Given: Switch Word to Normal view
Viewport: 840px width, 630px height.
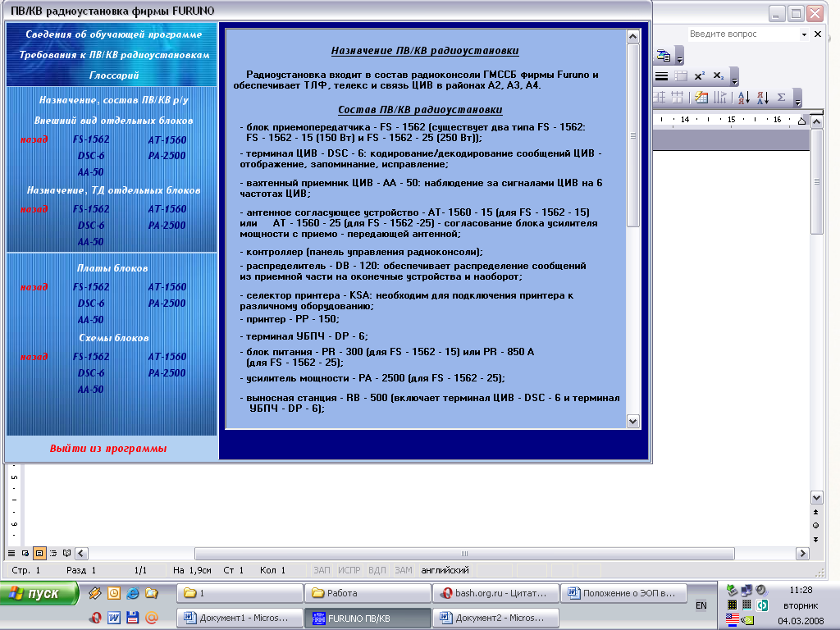Looking at the screenshot, I should click(x=11, y=554).
